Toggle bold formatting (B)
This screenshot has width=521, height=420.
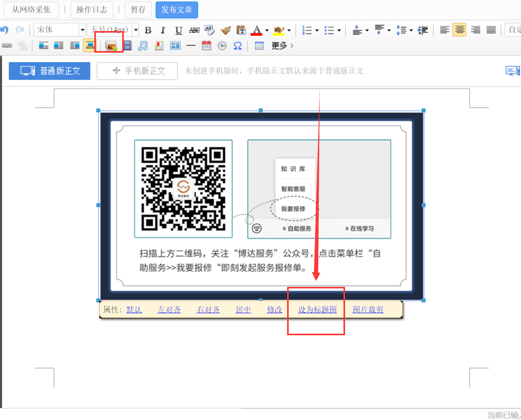point(148,30)
